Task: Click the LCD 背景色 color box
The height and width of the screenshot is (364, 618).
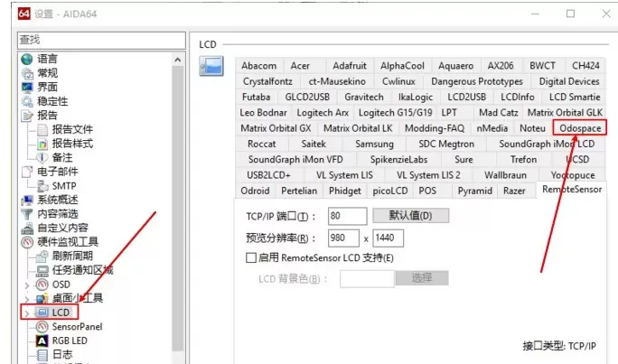Action: click(x=367, y=278)
